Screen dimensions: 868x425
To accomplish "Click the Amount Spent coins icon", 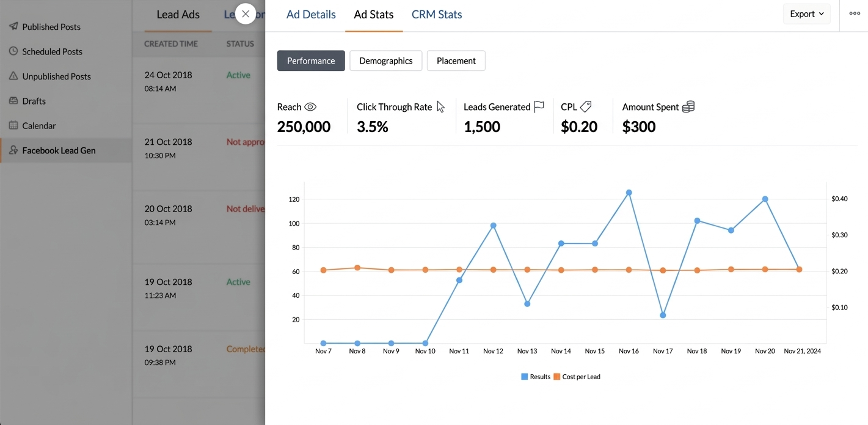I will tap(688, 107).
